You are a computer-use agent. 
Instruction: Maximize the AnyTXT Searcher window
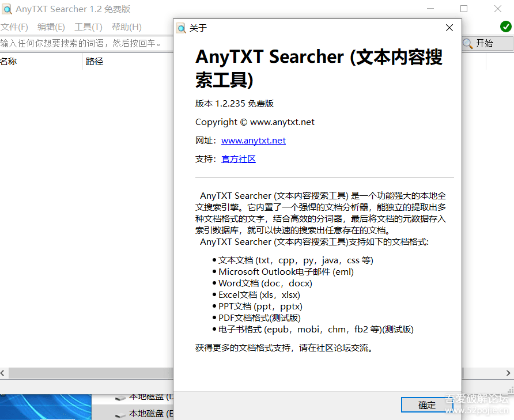[x=464, y=9]
